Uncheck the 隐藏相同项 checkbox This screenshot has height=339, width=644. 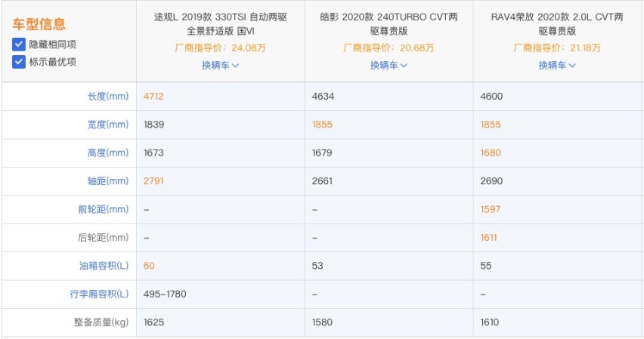point(19,45)
